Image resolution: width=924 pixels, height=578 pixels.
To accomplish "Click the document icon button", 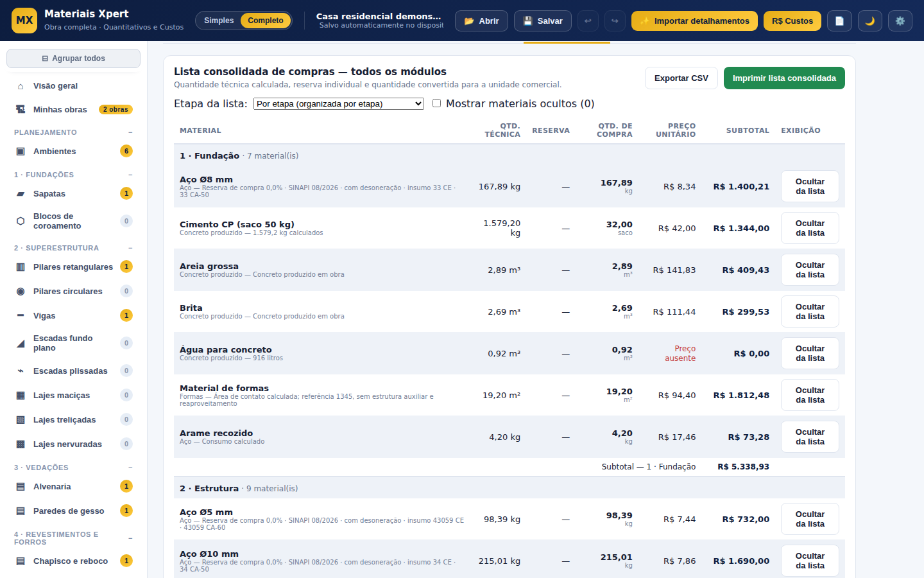I will point(839,21).
